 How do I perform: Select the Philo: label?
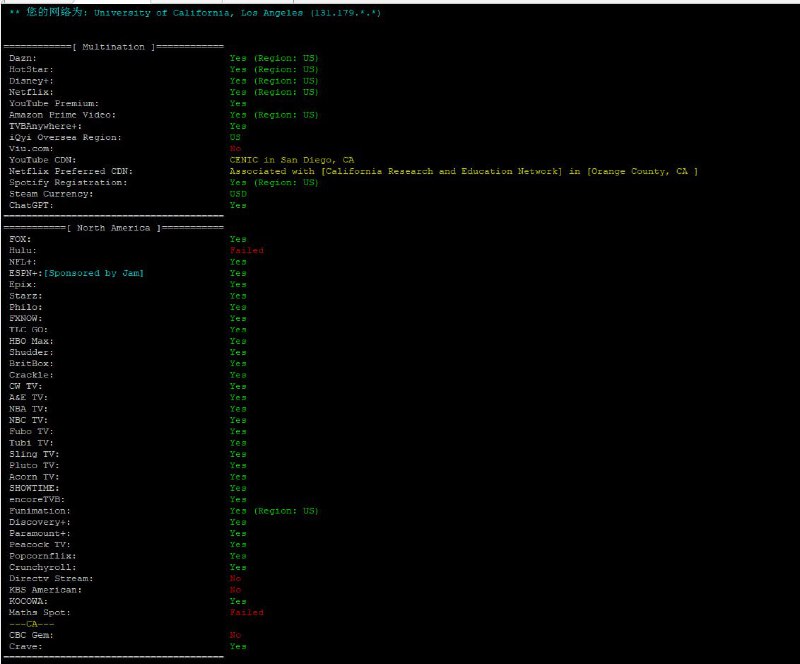pyautogui.click(x=26, y=307)
